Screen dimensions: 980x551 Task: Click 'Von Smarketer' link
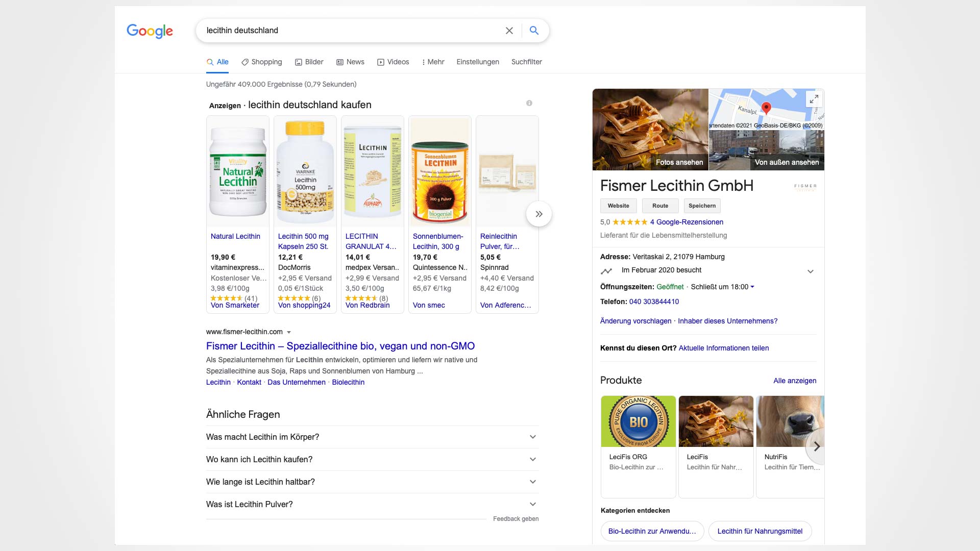[235, 305]
